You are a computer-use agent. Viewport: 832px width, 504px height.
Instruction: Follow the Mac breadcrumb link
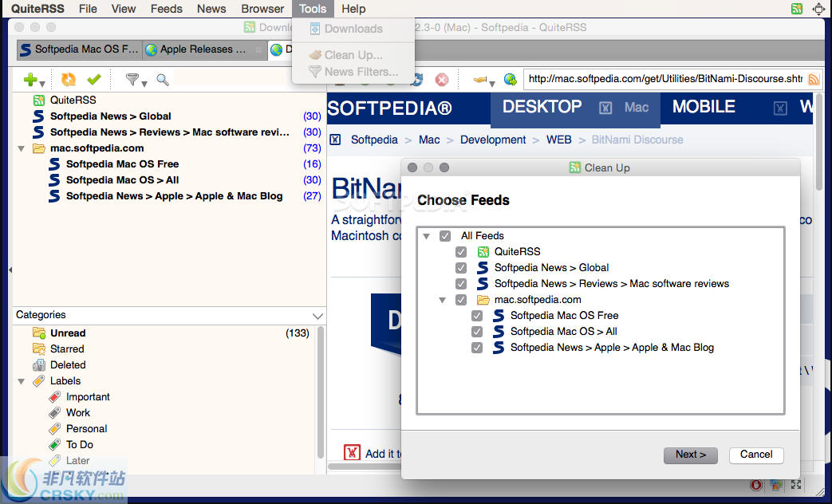click(x=428, y=140)
